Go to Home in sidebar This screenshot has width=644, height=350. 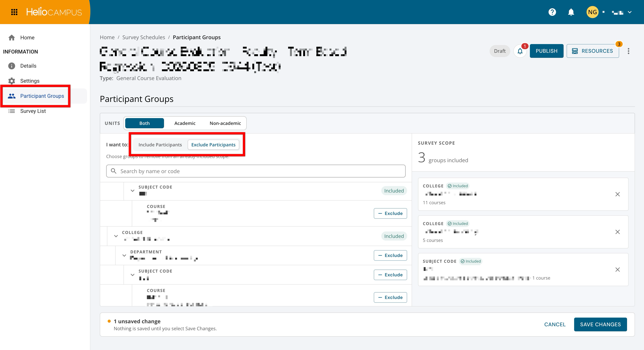(x=27, y=37)
